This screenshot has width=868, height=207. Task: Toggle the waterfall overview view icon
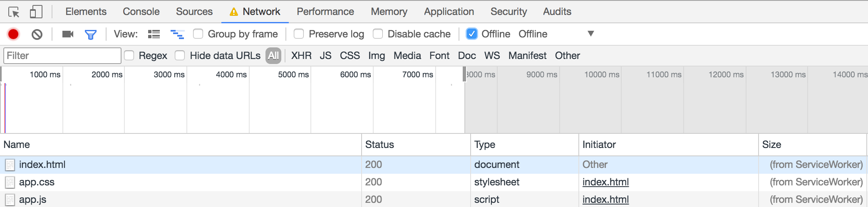click(177, 34)
